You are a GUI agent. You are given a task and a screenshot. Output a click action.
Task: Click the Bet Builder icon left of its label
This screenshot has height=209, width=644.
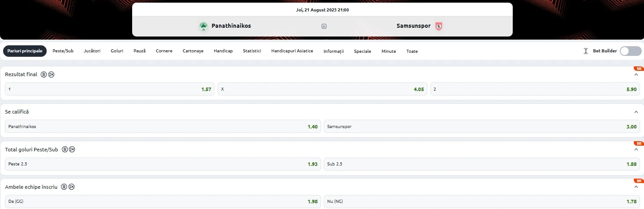586,51
